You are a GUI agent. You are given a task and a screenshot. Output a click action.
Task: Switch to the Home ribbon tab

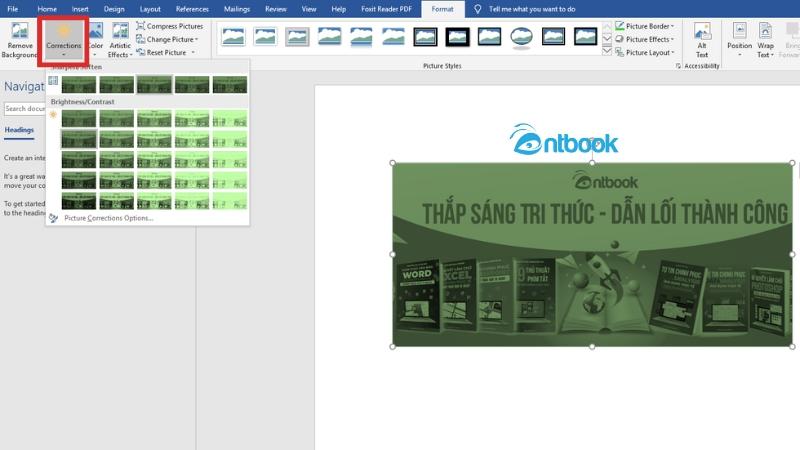click(47, 9)
